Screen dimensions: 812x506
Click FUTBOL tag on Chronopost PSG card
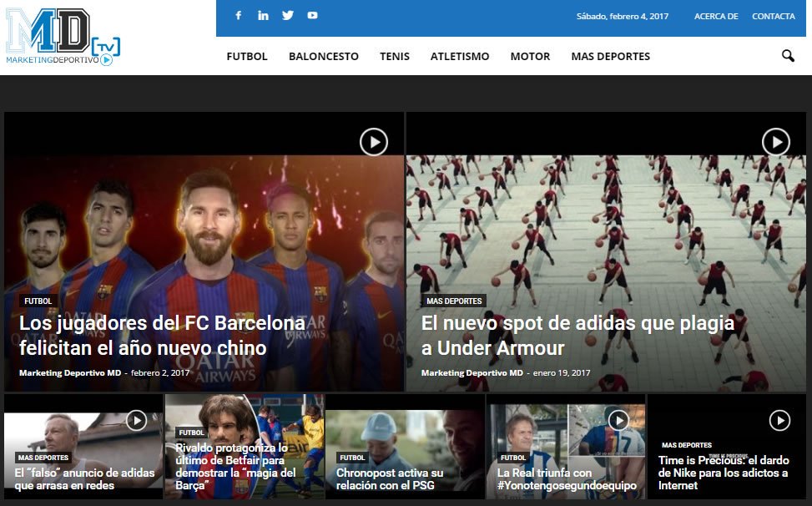353,458
